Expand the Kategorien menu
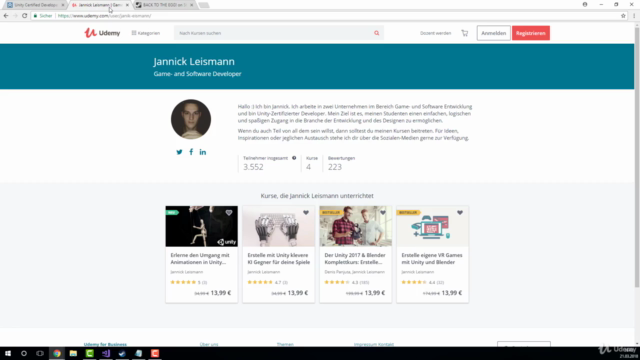640x360 pixels. (146, 33)
